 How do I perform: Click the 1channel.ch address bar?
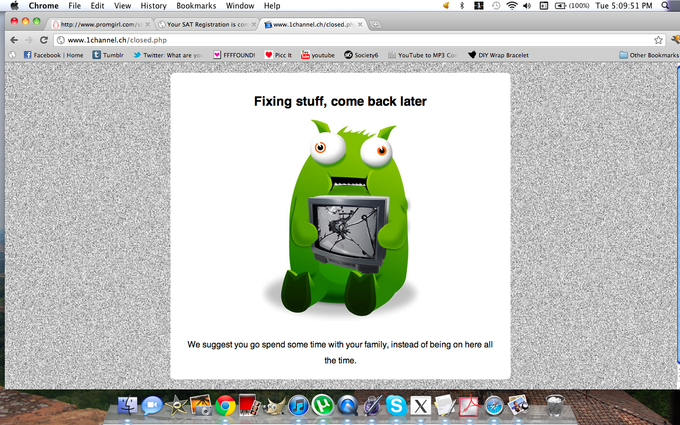coord(360,40)
